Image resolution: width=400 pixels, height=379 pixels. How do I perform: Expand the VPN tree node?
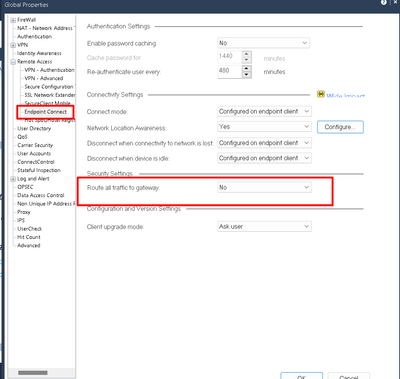click(13, 45)
